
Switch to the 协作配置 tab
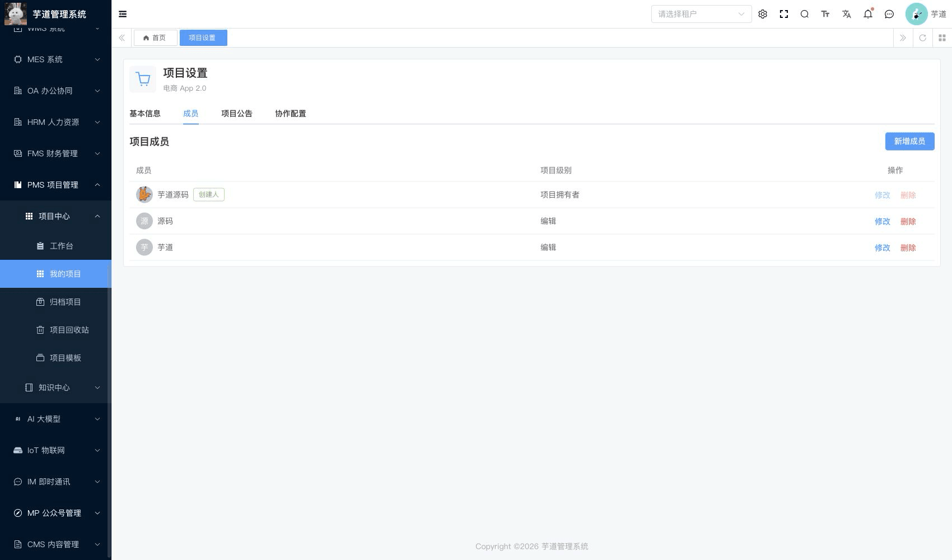tap(291, 113)
